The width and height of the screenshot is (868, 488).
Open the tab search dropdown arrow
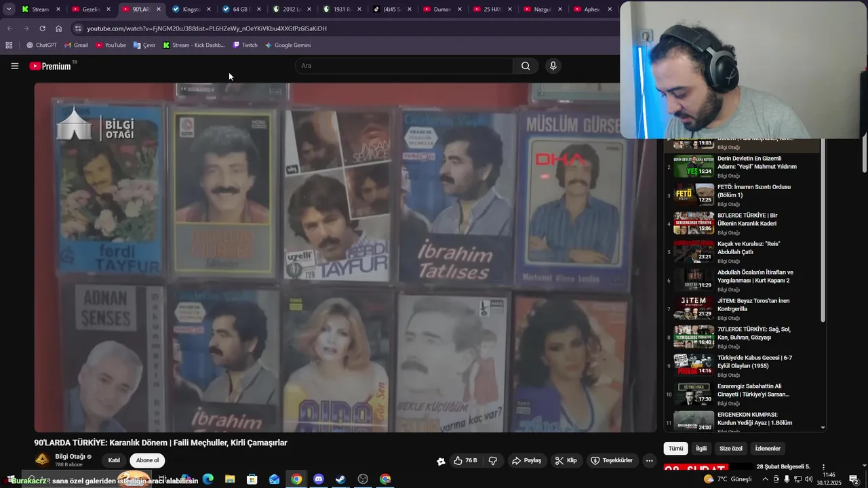tap(9, 9)
